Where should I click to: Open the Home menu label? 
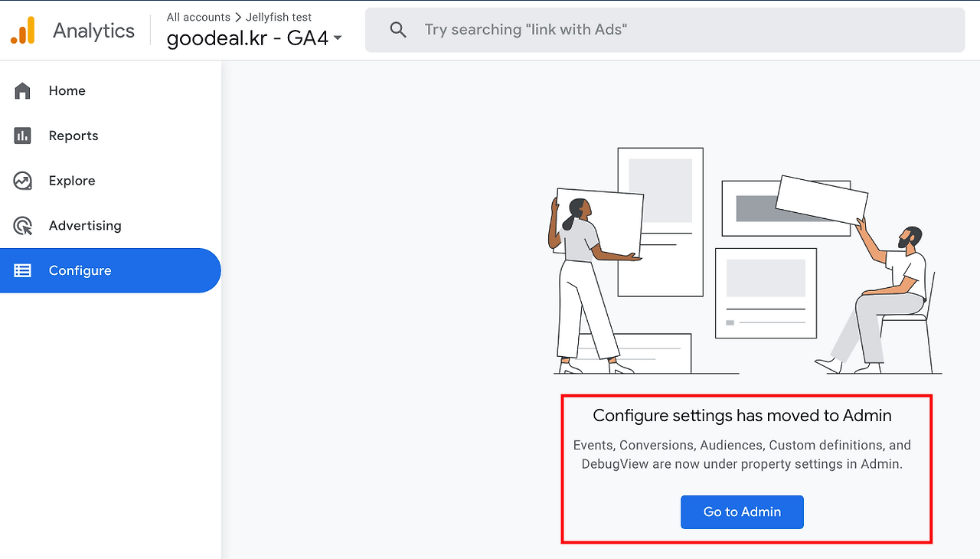tap(67, 90)
